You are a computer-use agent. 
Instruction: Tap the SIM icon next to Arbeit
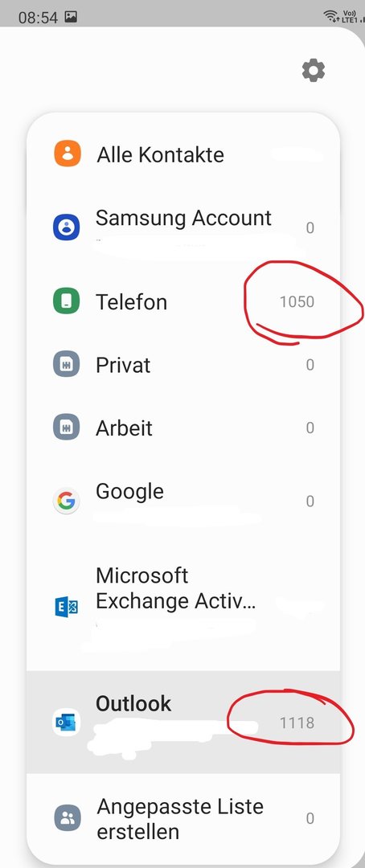tap(67, 428)
